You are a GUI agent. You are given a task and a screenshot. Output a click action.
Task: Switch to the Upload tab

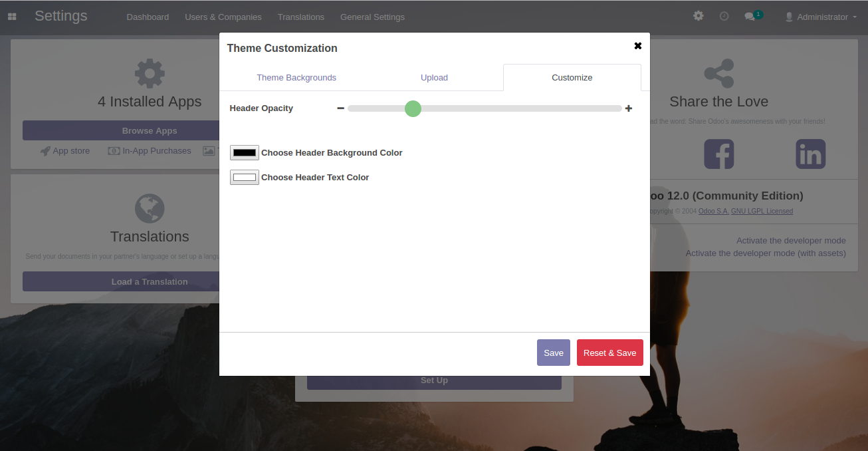tap(434, 78)
